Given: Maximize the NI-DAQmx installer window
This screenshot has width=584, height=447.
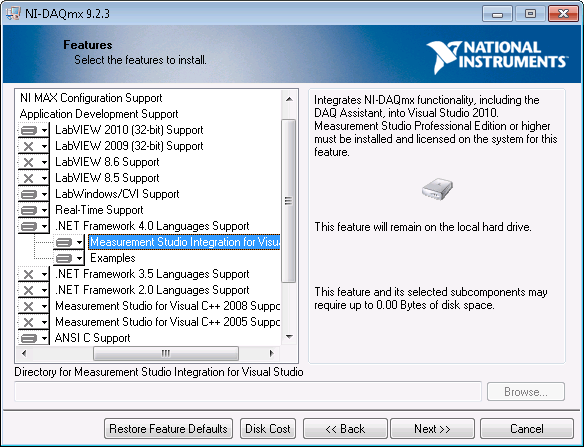Looking at the screenshot, I should [530, 14].
